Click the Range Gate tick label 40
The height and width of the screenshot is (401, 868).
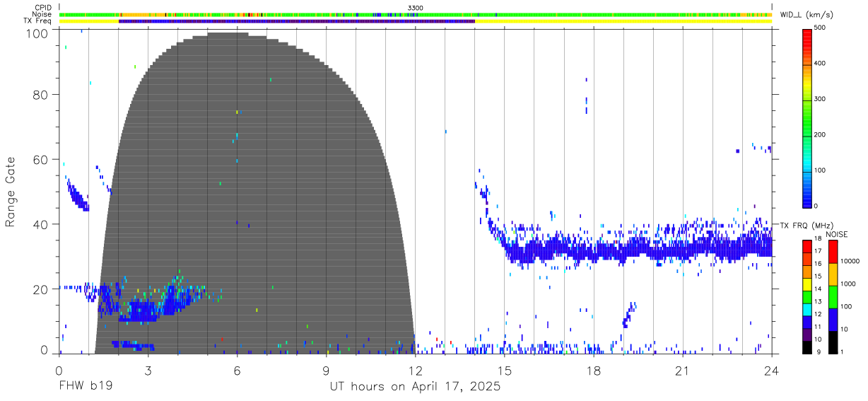pyautogui.click(x=41, y=224)
